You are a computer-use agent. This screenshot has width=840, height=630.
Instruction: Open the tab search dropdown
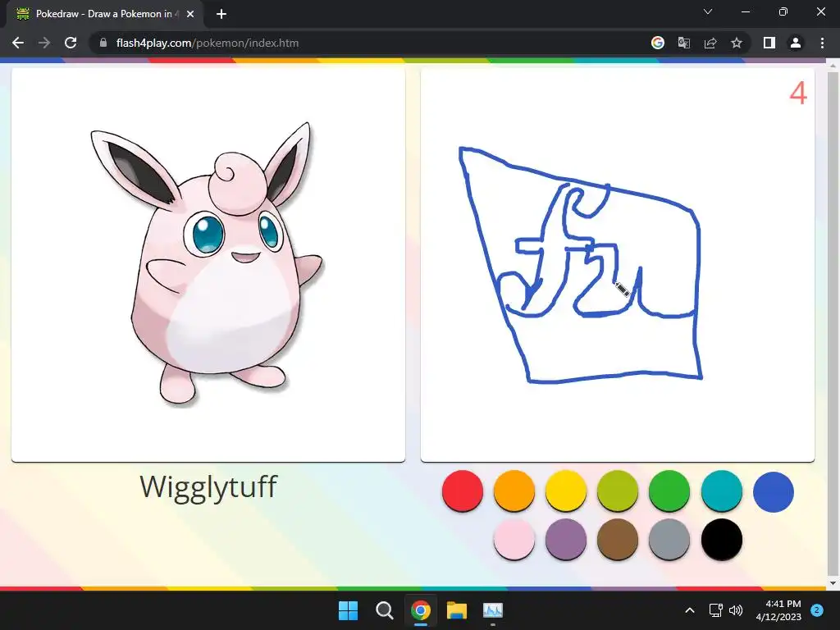coord(708,11)
